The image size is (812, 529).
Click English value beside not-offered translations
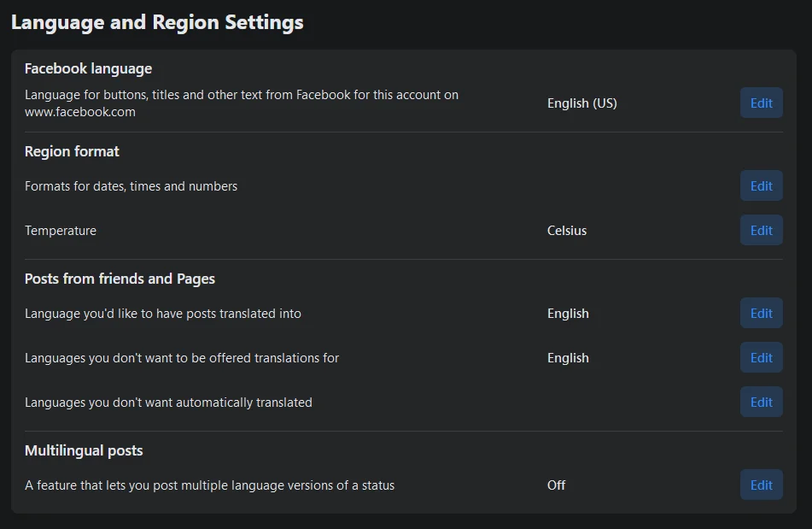(x=568, y=358)
